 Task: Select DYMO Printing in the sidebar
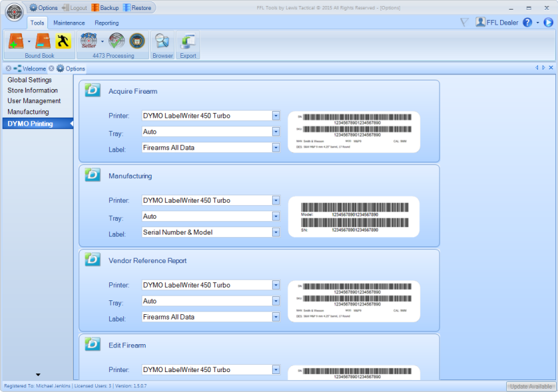[x=38, y=124]
